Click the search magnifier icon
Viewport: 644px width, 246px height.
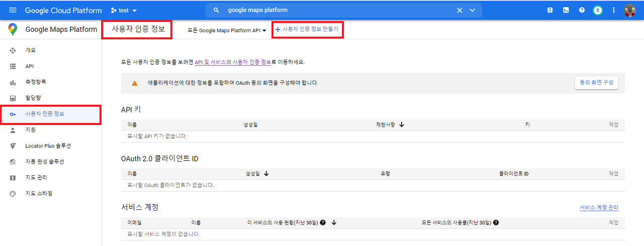[x=217, y=10]
